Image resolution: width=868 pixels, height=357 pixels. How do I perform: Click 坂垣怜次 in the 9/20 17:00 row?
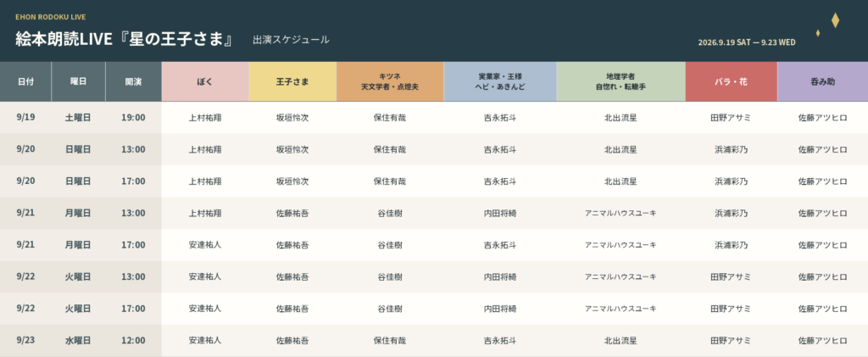292,181
